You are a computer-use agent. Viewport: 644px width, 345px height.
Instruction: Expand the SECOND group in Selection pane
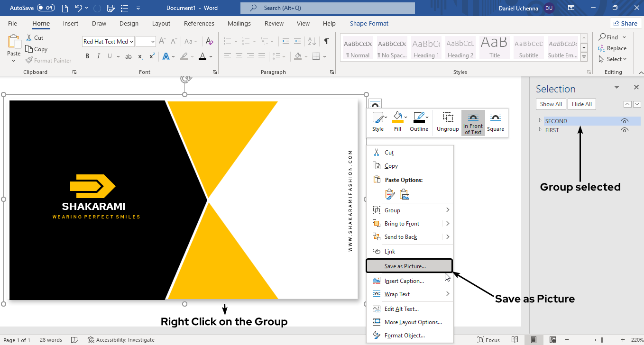point(540,121)
